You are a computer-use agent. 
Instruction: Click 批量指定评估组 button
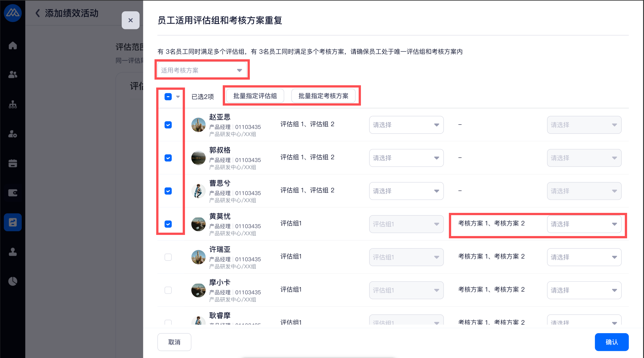click(255, 96)
